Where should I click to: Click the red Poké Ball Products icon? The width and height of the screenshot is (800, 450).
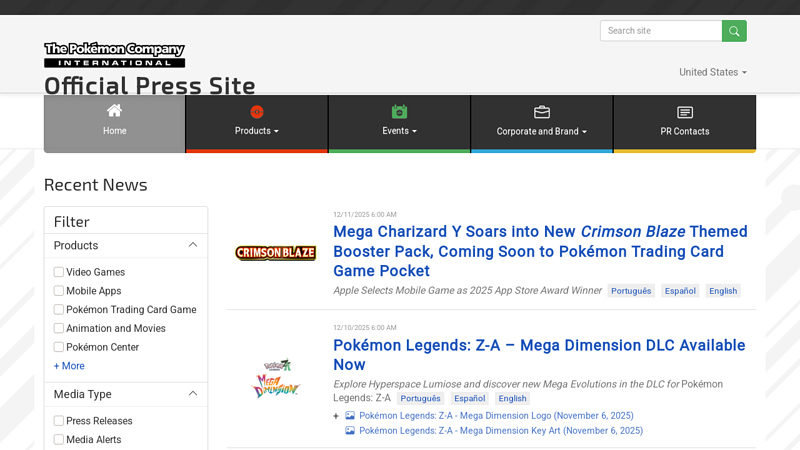click(257, 112)
